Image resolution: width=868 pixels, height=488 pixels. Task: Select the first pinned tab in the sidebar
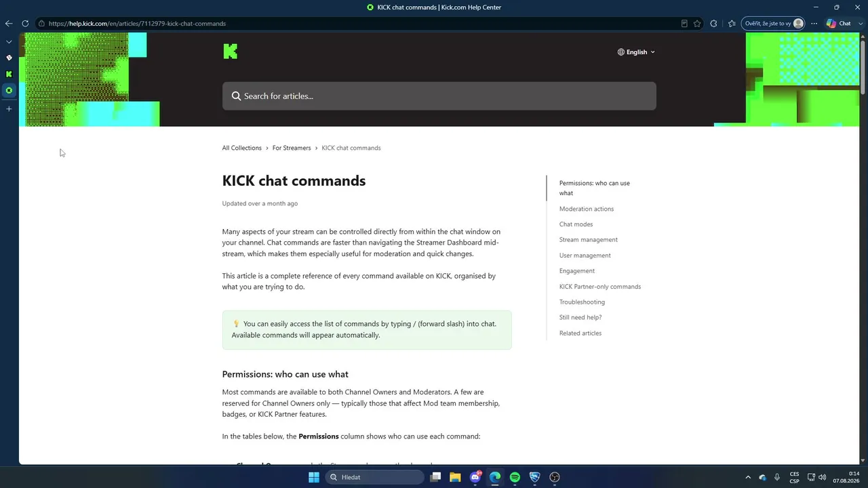(x=9, y=58)
